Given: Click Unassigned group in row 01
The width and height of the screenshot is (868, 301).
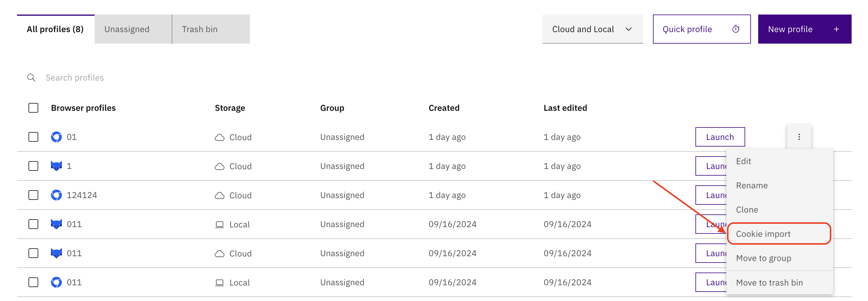Looking at the screenshot, I should point(342,137).
